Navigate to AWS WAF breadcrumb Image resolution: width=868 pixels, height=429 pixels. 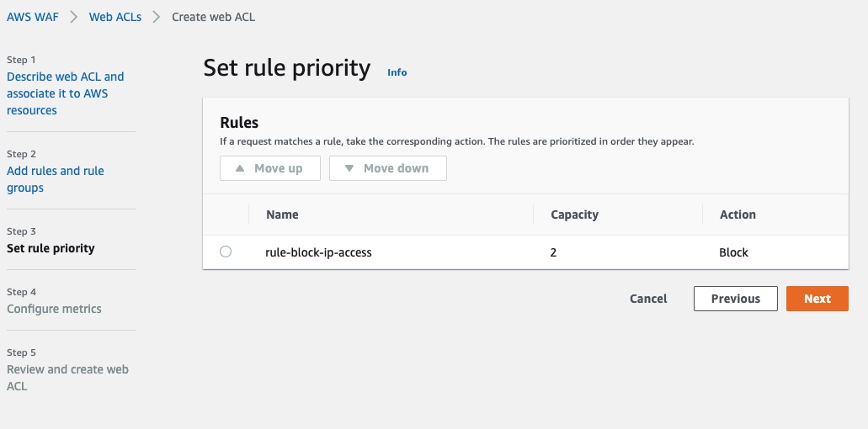click(31, 17)
